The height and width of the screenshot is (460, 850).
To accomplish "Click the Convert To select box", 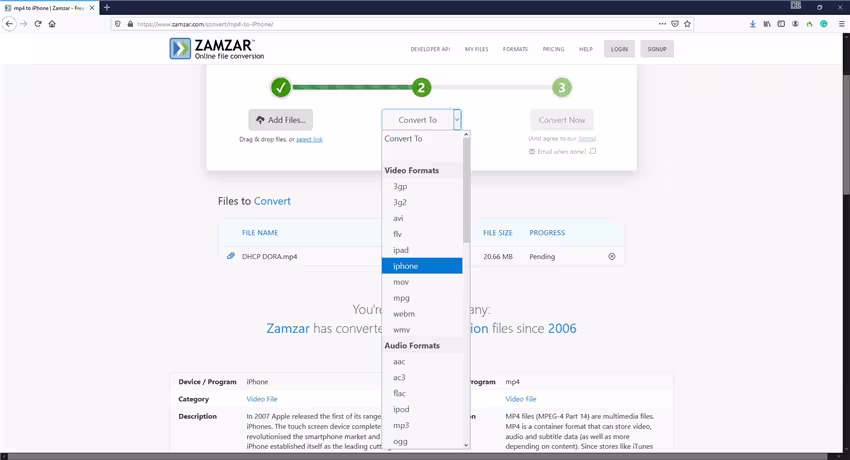I will tap(422, 120).
